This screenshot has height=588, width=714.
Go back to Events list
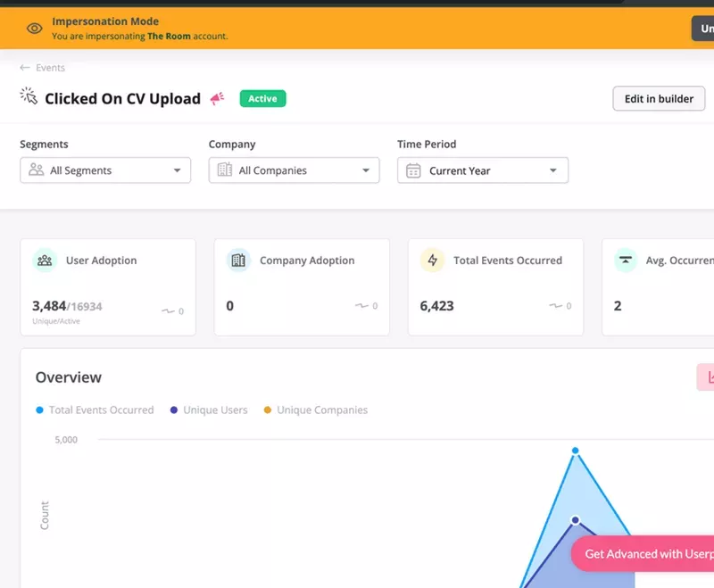(x=42, y=68)
